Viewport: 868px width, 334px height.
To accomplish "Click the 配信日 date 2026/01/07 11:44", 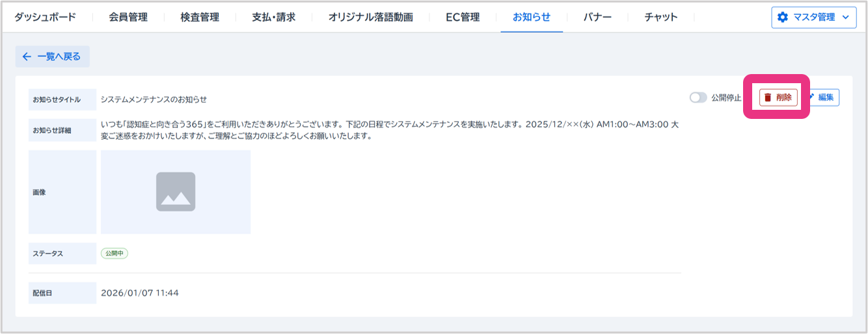I will tap(140, 293).
